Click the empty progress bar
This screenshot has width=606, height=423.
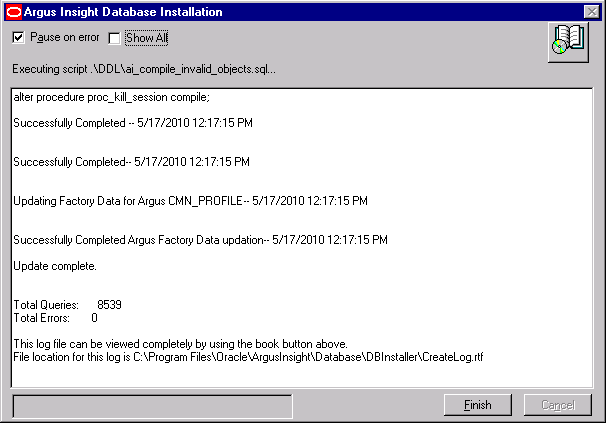coord(153,406)
